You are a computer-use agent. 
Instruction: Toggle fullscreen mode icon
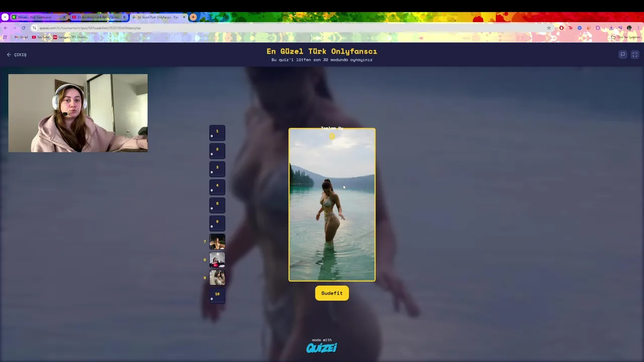point(635,54)
